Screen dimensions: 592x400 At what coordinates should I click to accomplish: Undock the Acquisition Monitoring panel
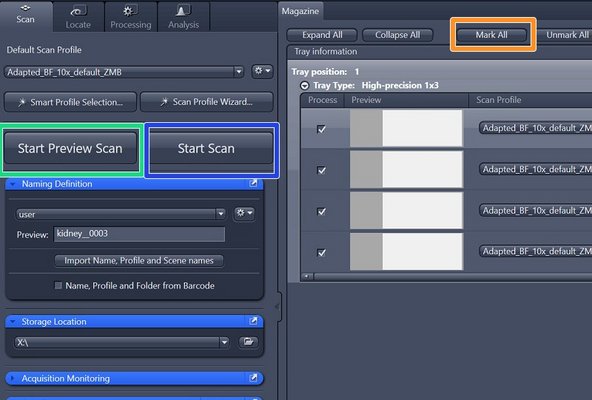[253, 378]
